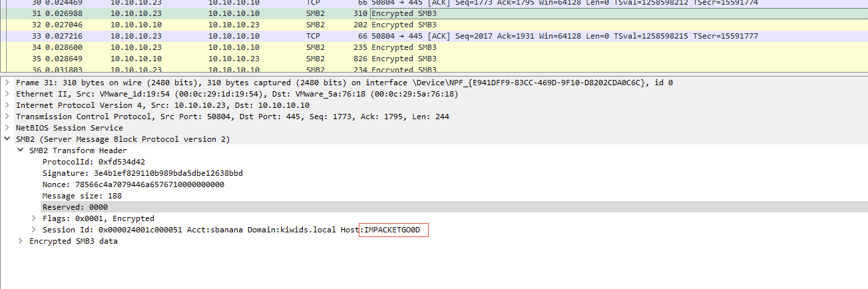Click the Flags: 0x0001, Encrypted line
The image size is (868, 289).
[x=98, y=218]
